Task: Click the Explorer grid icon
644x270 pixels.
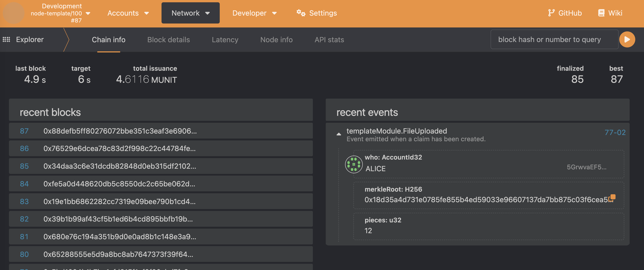Action: coord(6,40)
